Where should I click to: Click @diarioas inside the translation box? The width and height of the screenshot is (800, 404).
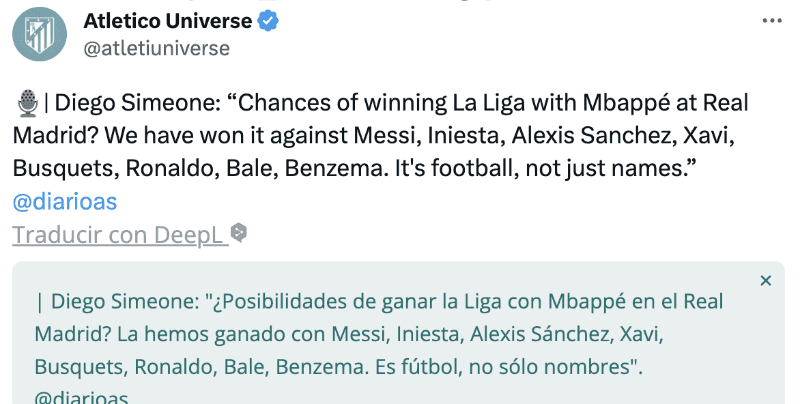[x=81, y=397]
